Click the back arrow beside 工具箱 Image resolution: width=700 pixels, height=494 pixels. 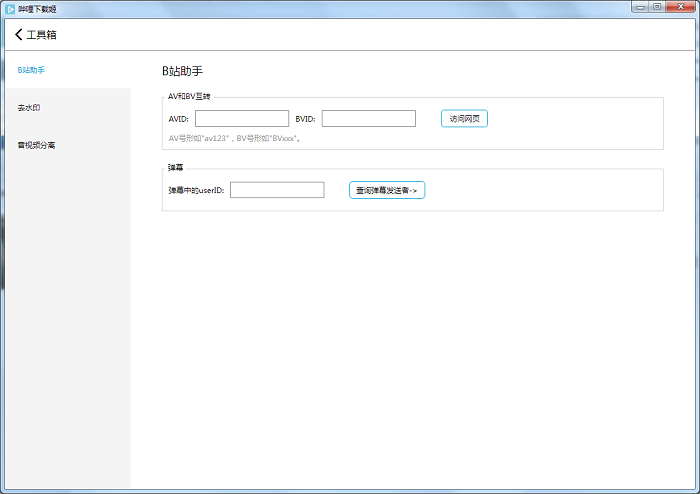pyautogui.click(x=19, y=34)
